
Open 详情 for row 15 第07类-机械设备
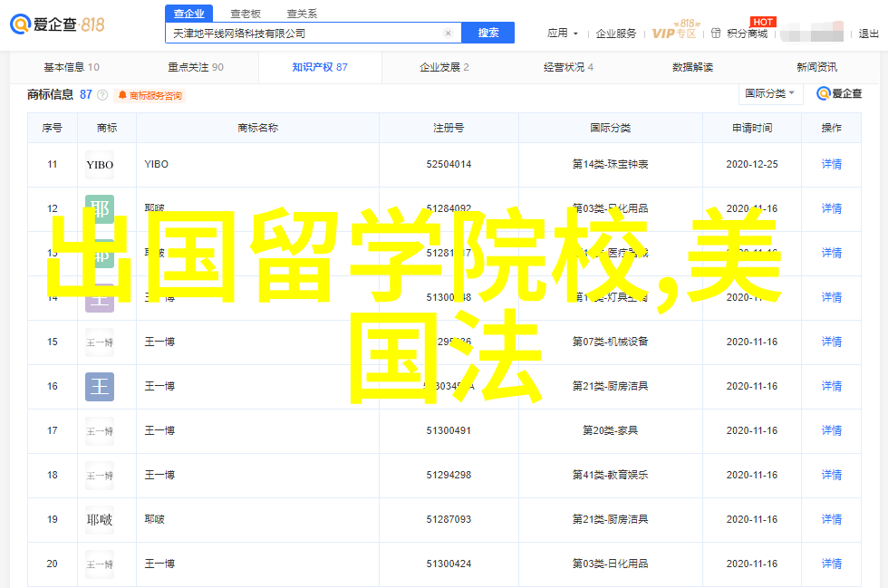click(832, 342)
